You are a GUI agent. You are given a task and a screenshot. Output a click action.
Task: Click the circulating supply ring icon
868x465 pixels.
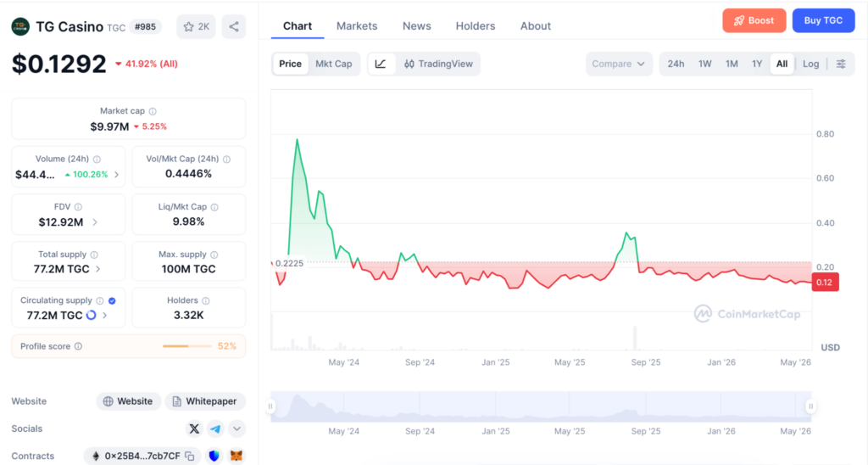[x=92, y=316]
